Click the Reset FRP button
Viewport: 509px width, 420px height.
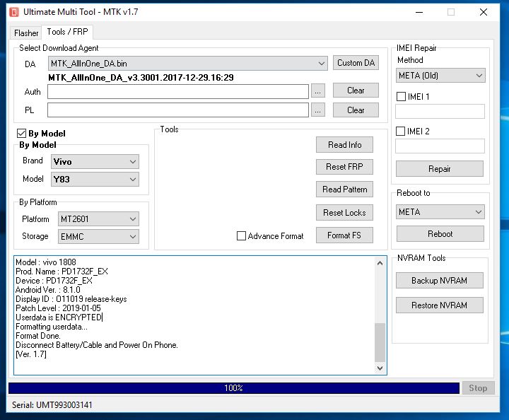pyautogui.click(x=344, y=166)
